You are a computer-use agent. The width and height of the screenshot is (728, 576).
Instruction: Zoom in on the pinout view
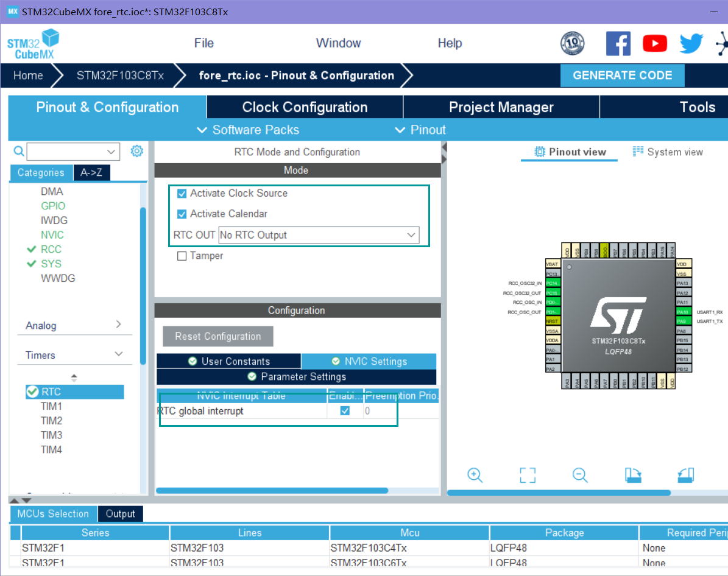[x=475, y=476]
